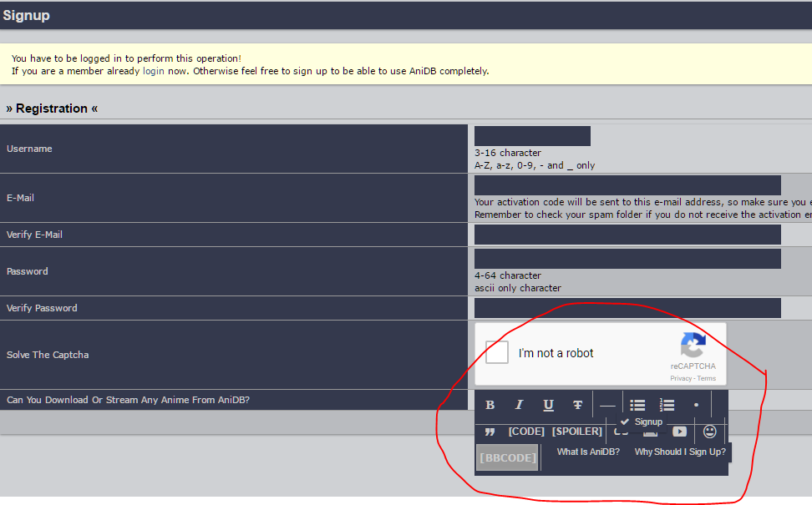812x505 pixels.
Task: Open the login link in the notice
Action: (153, 71)
